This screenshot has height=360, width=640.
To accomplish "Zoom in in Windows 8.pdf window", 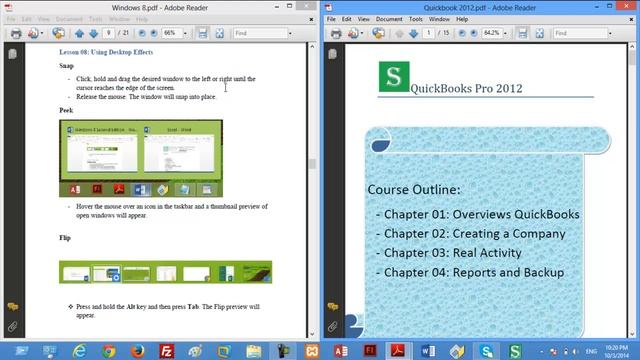I will 154,33.
